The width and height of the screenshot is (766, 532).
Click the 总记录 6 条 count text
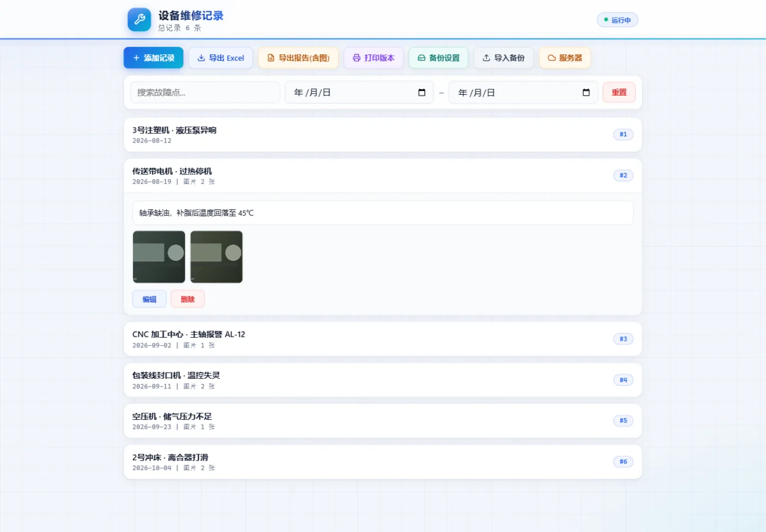click(180, 28)
